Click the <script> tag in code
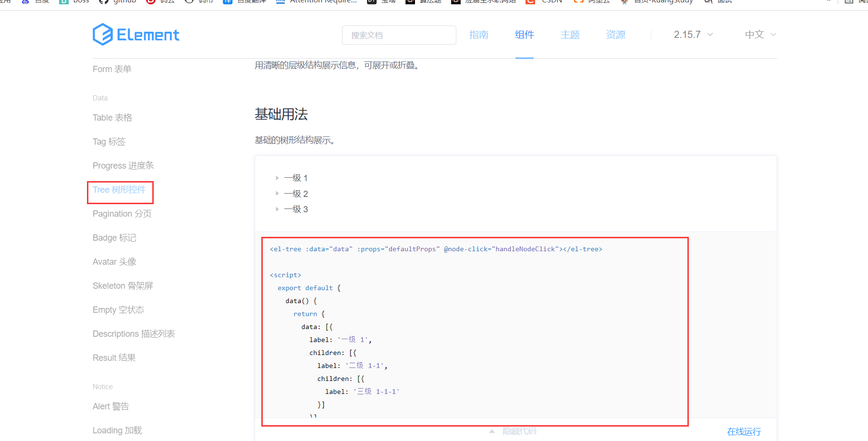 [x=285, y=275]
